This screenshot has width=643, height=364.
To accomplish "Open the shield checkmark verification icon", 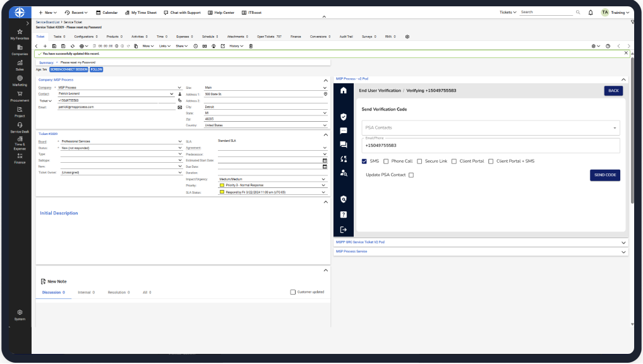I will click(x=343, y=117).
